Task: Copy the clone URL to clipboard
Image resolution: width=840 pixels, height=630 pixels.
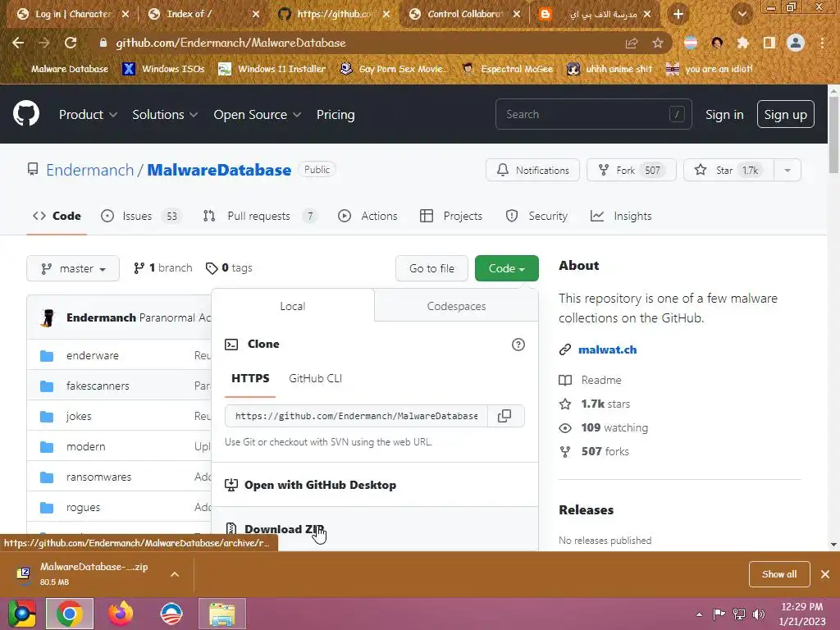Action: (504, 416)
